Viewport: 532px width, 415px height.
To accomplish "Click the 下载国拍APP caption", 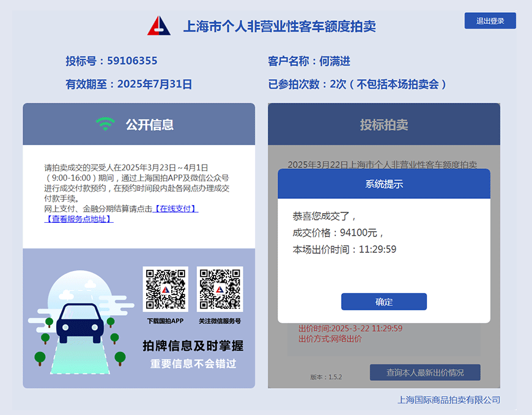I will 165,321.
